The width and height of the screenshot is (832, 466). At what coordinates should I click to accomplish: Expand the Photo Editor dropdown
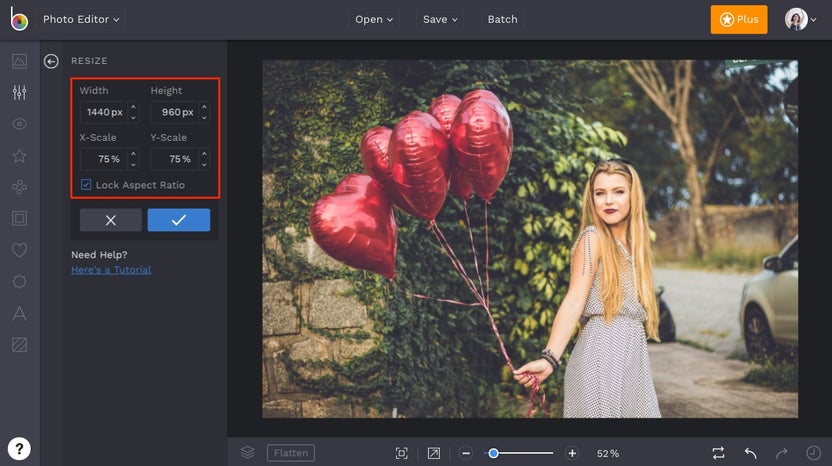point(81,19)
